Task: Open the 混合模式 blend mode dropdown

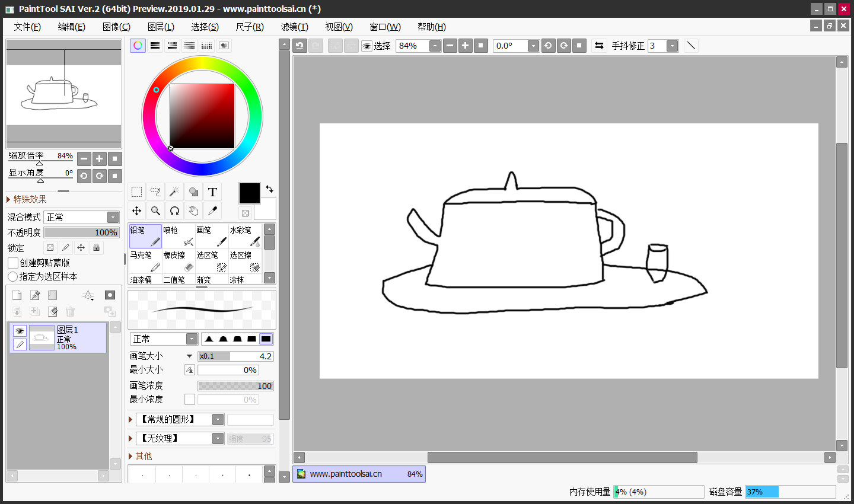Action: pos(113,217)
